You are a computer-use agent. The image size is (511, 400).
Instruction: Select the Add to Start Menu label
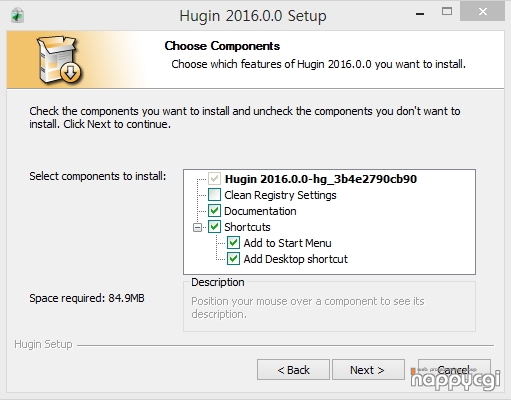click(287, 243)
